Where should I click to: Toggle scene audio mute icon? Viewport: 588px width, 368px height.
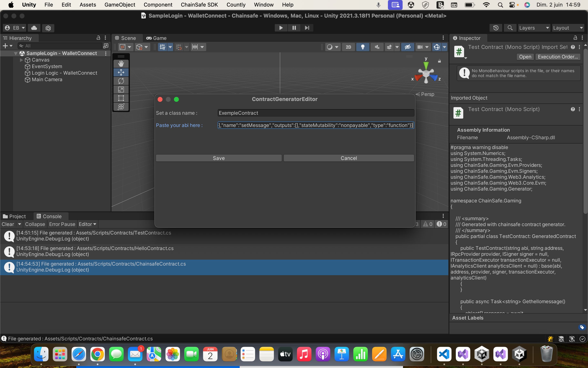[x=377, y=47]
